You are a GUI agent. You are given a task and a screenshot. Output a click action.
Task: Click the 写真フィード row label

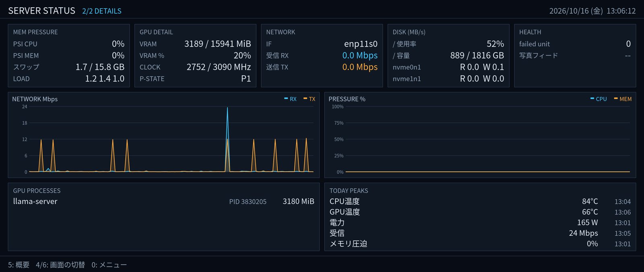pos(539,56)
